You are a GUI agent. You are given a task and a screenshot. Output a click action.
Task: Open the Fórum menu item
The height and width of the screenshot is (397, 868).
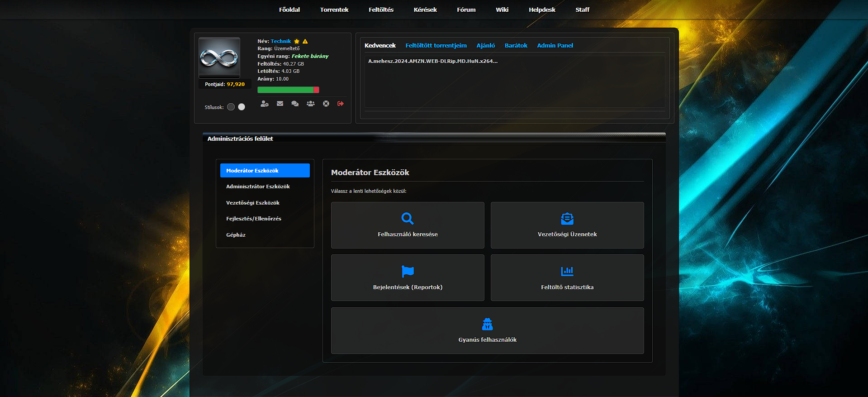(466, 10)
